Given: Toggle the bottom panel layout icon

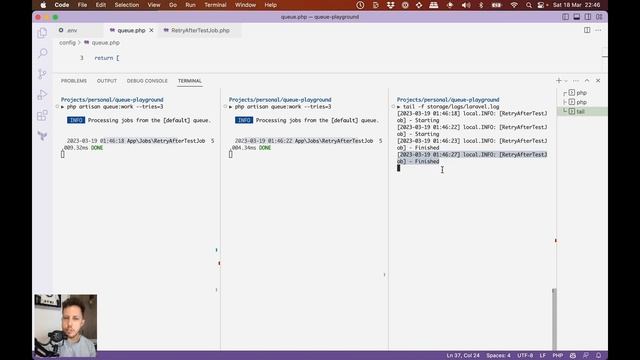Looking at the screenshot, I should pos(577,17).
